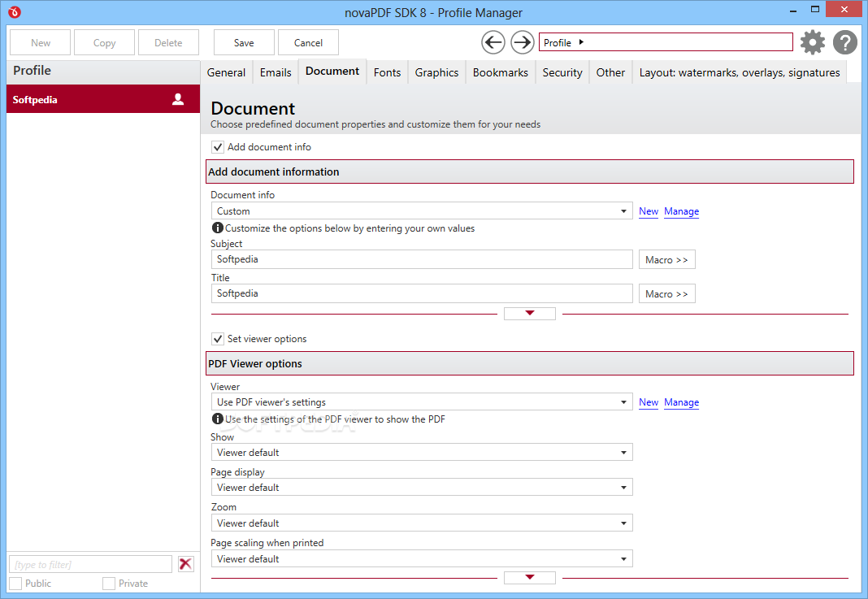Toggle the Add document info checkbox
Image resolution: width=868 pixels, height=599 pixels.
[x=218, y=147]
